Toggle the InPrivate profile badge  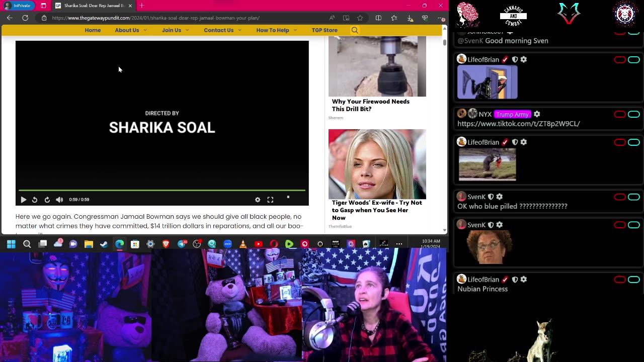19,6
